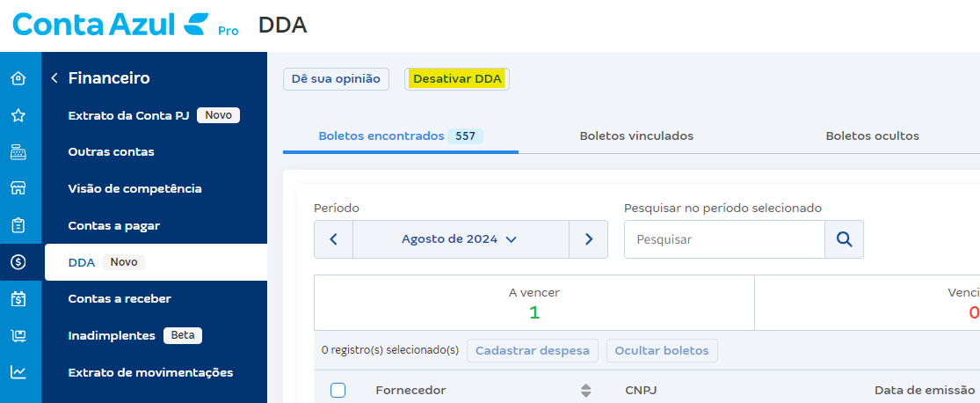The width and height of the screenshot is (980, 403).
Task: Click Cadastrar despesa button
Action: (x=533, y=350)
